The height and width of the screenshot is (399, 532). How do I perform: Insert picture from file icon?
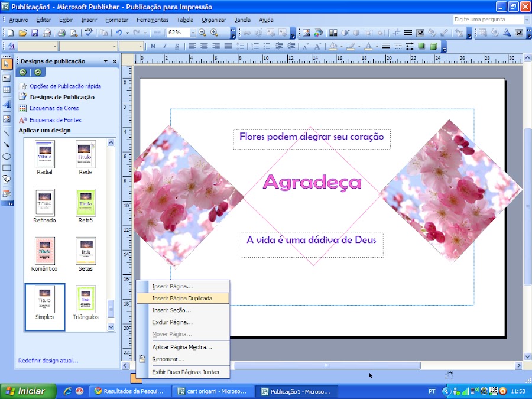pyautogui.click(x=306, y=33)
